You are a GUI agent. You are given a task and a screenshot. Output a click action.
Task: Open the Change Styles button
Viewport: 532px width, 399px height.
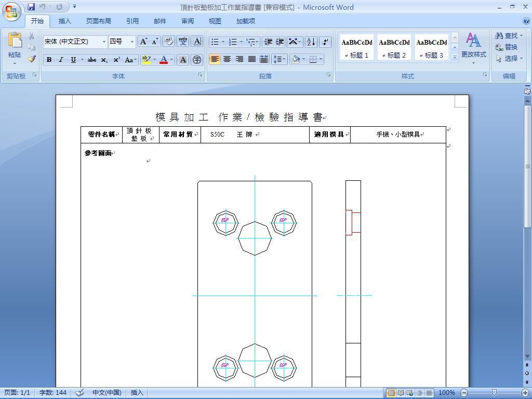pos(474,48)
